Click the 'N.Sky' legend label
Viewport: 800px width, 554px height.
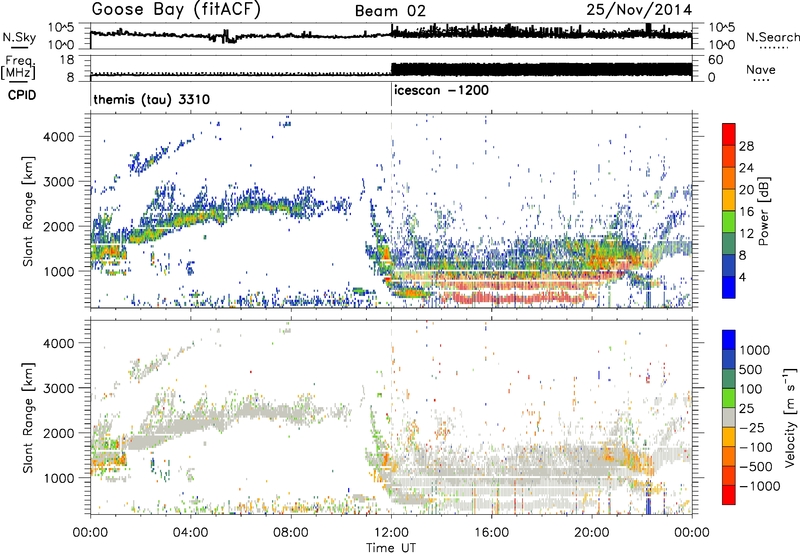coord(19,37)
